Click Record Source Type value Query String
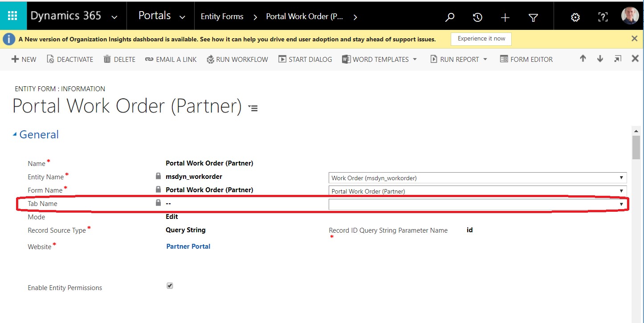The width and height of the screenshot is (644, 323). (x=186, y=230)
